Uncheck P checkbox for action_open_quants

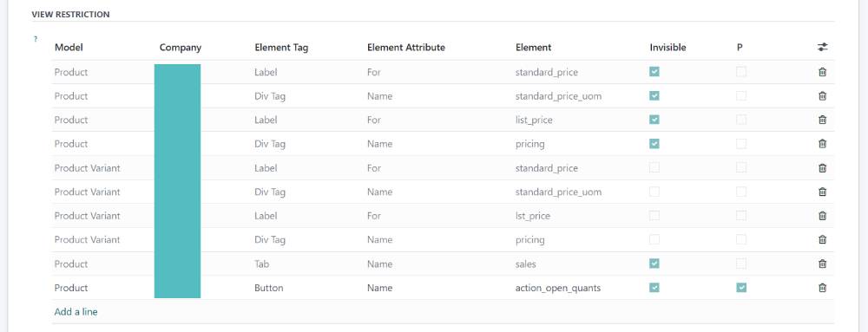[x=741, y=288]
